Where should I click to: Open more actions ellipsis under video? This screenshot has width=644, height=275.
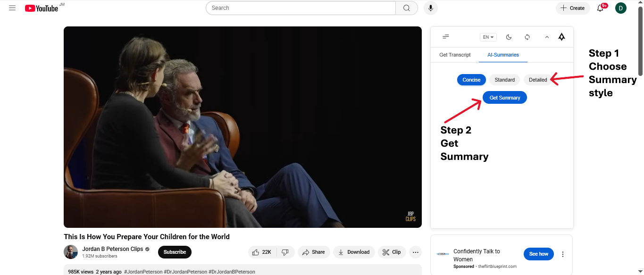pyautogui.click(x=415, y=252)
